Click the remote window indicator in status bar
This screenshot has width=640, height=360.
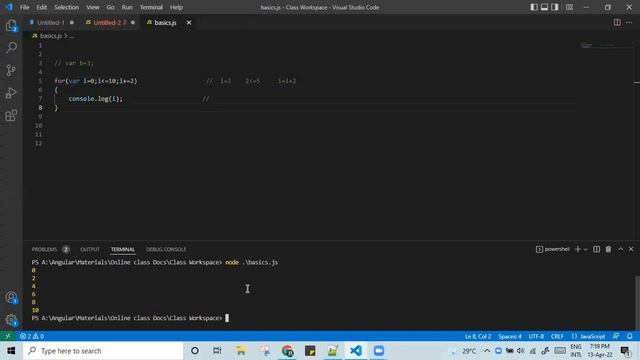[7, 336]
